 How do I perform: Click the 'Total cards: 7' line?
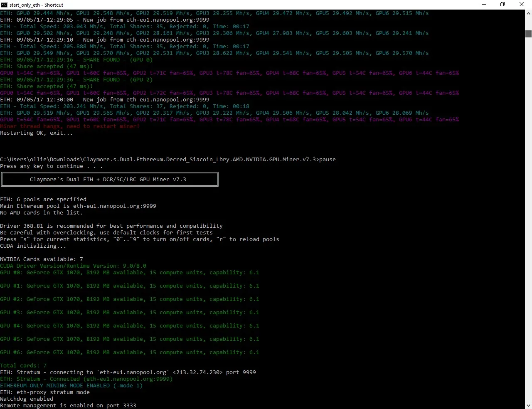click(23, 366)
